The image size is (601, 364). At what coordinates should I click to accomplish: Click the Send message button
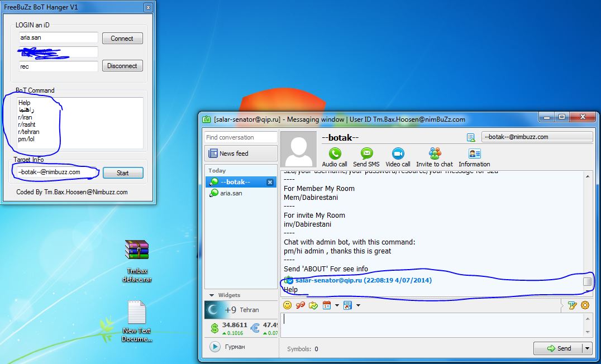tap(559, 348)
